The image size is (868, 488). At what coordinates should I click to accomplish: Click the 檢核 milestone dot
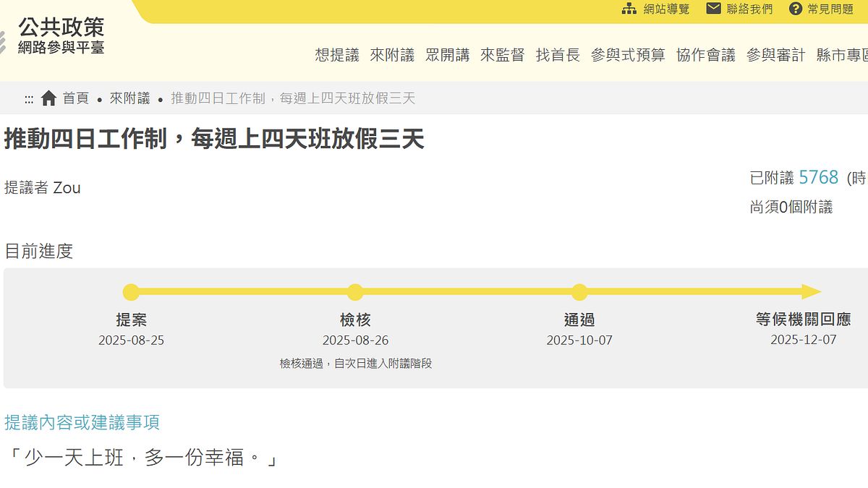354,292
